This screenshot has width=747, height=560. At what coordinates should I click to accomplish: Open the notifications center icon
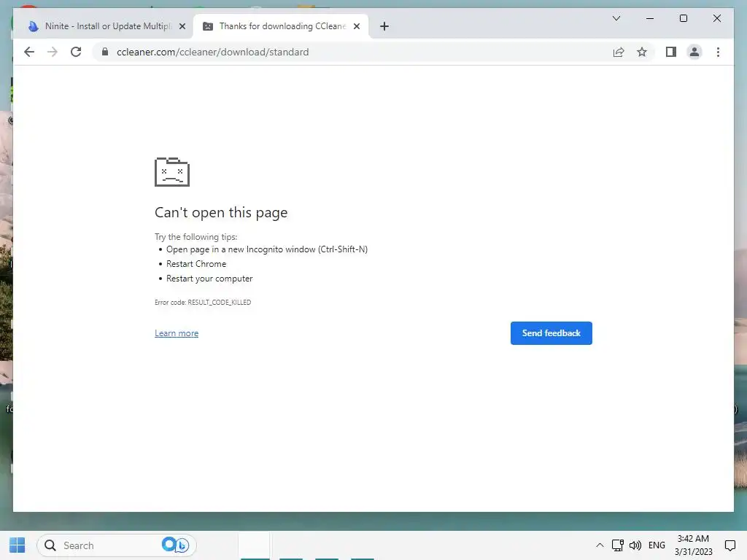(729, 545)
